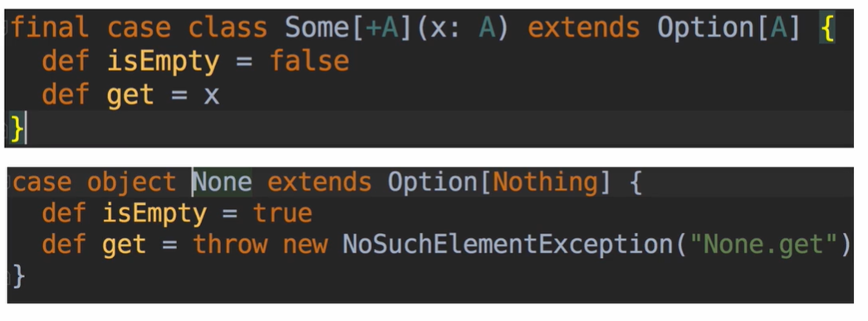The image size is (868, 321).
Task: Click the "None.get" string literal
Action: tap(761, 244)
